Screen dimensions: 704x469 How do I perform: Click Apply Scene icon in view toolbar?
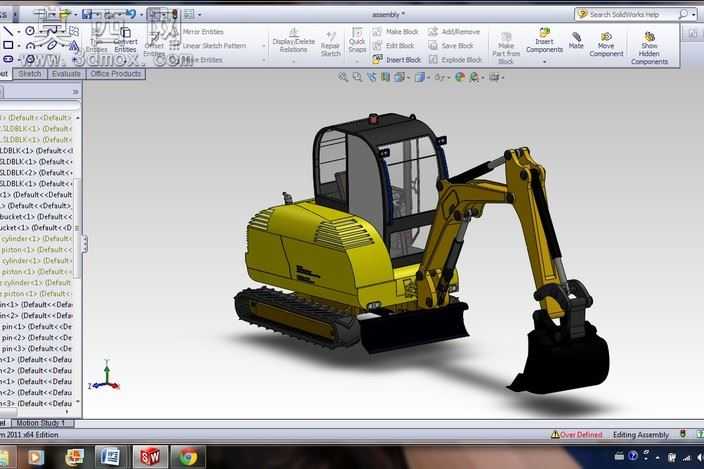pyautogui.click(x=474, y=77)
